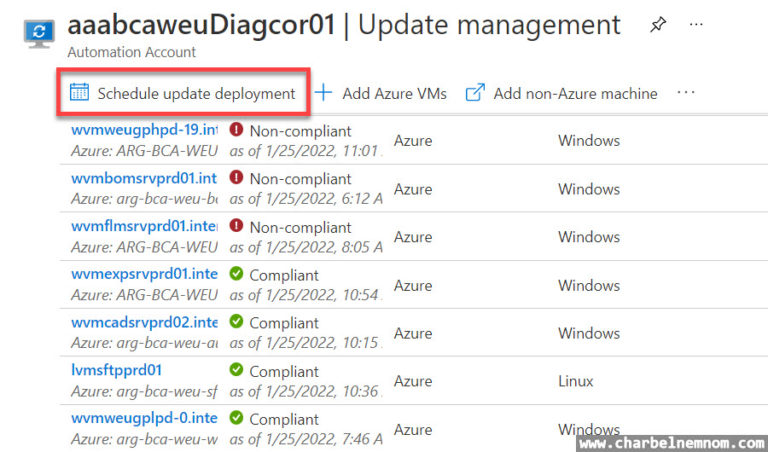Open machine wvmexpsrvprd01
Screen dimensions: 768x452
(144, 274)
